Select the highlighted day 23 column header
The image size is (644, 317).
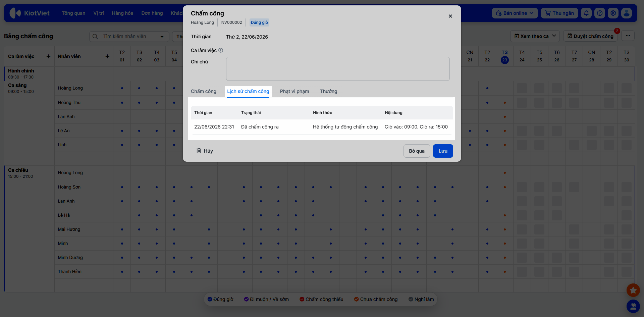click(x=504, y=56)
